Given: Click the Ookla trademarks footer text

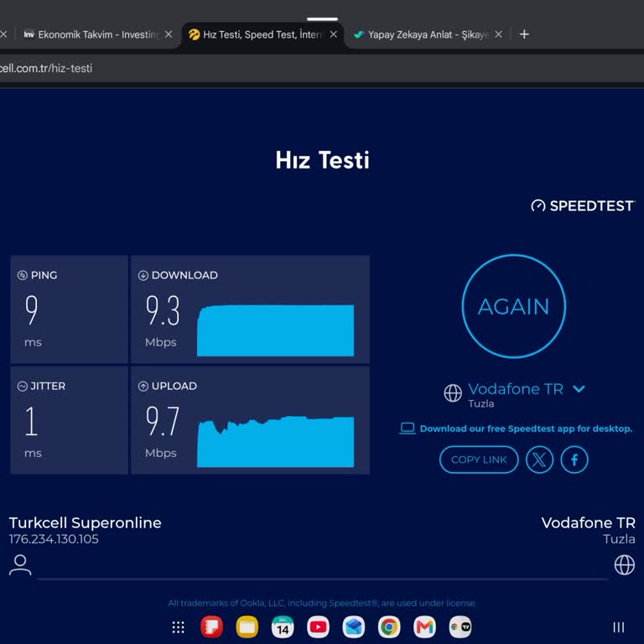Looking at the screenshot, I should 322,603.
